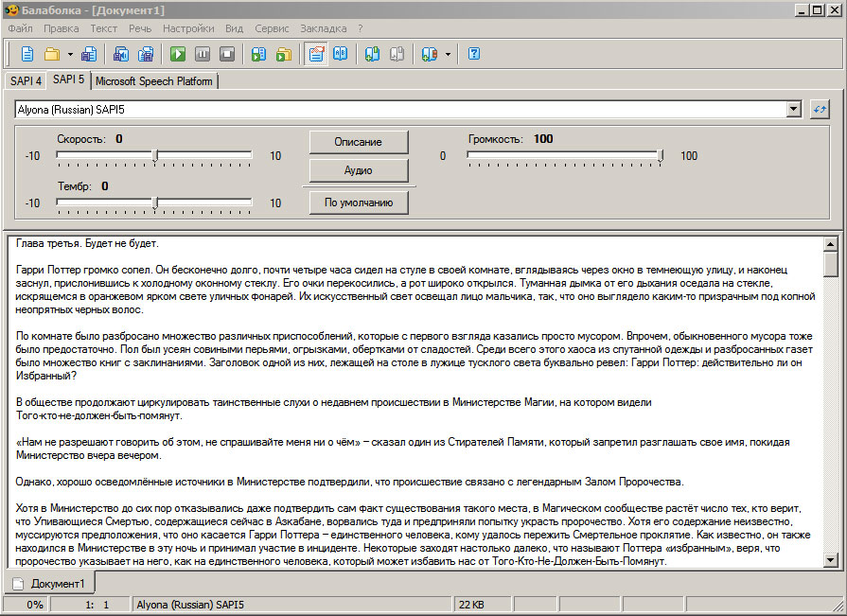Image resolution: width=847 pixels, height=616 pixels.
Task: Click the Save document floppy icon
Action: [x=89, y=54]
